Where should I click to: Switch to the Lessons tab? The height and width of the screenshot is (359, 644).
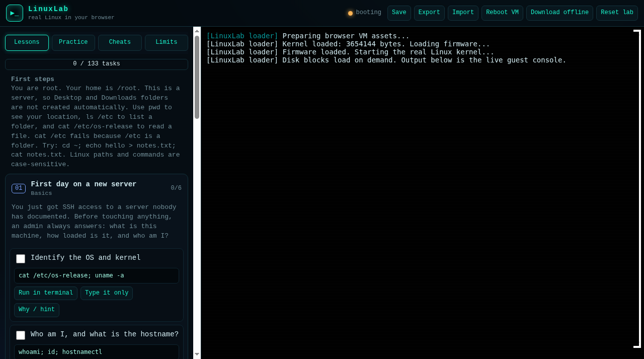tap(27, 43)
